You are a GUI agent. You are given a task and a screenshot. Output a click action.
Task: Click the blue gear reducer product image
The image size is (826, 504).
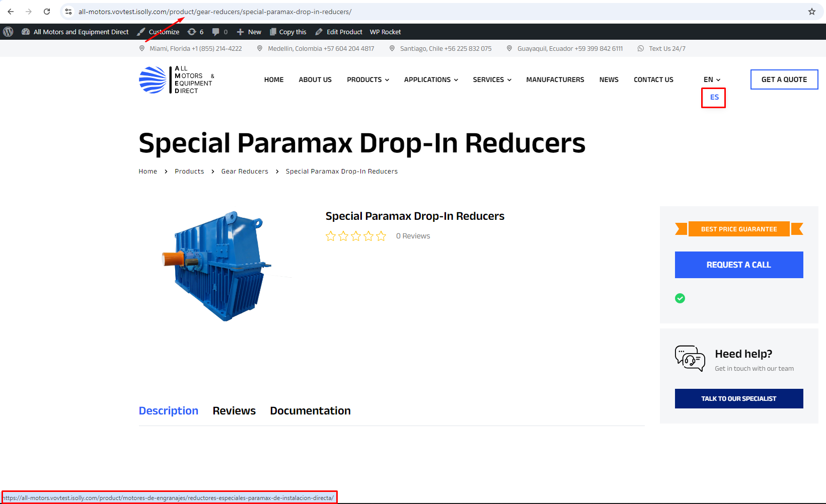(216, 266)
